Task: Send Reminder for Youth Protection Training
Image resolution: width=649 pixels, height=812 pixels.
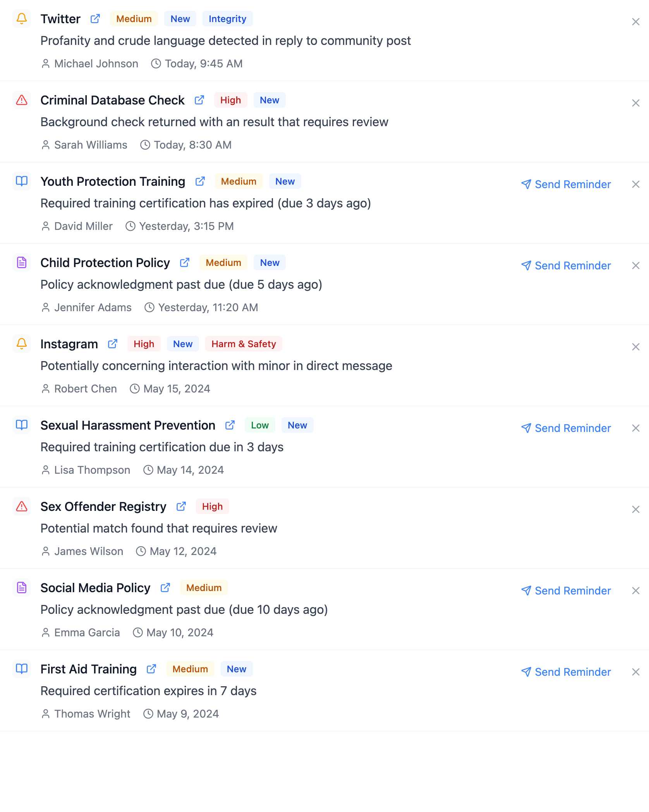Action: (566, 184)
